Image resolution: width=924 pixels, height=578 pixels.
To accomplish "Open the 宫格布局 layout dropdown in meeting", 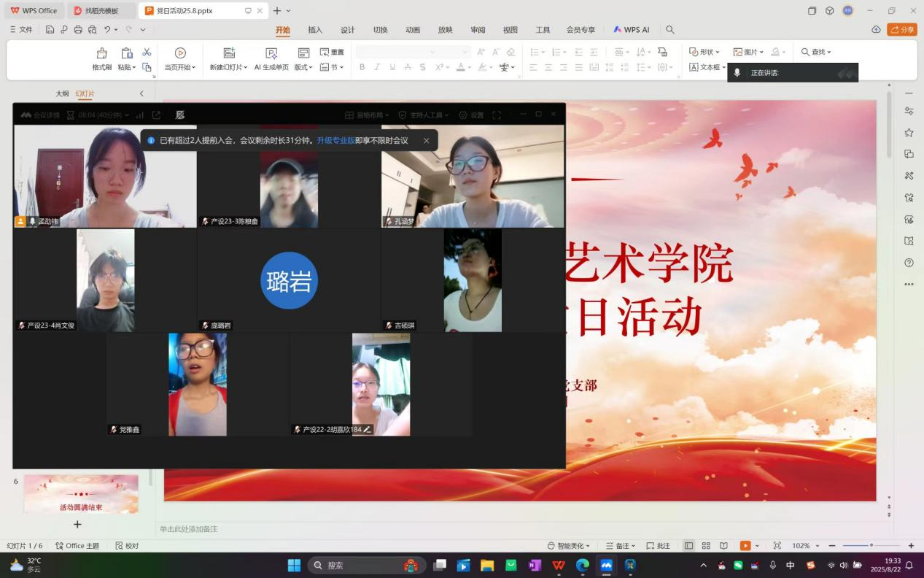I will tap(367, 115).
